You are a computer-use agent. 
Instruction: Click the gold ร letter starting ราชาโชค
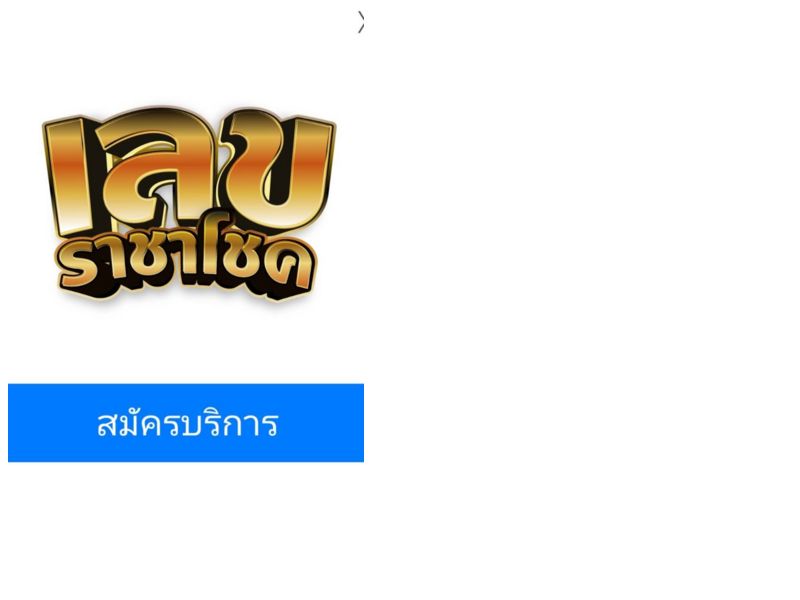pyautogui.click(x=82, y=265)
